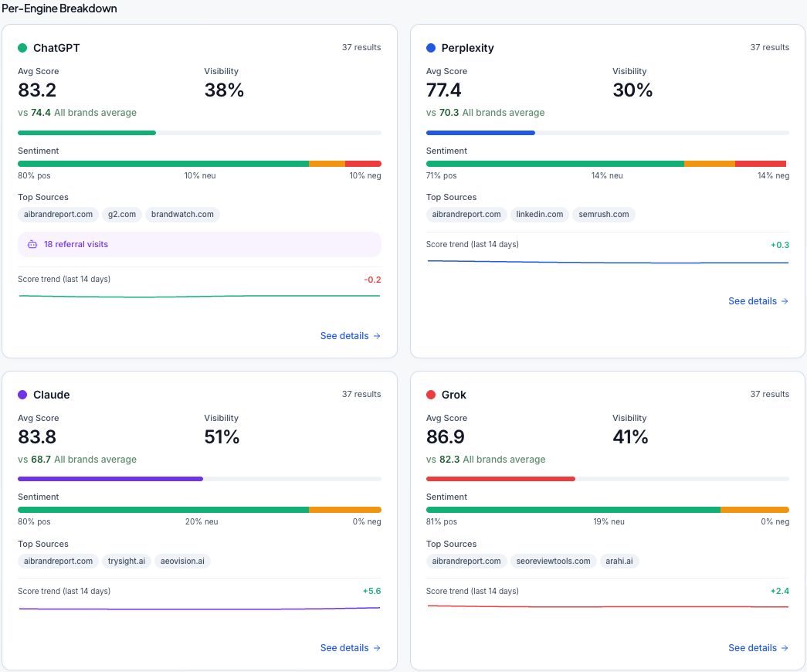Click the Grok red dot icon
Image resolution: width=807 pixels, height=672 pixels.
(431, 395)
